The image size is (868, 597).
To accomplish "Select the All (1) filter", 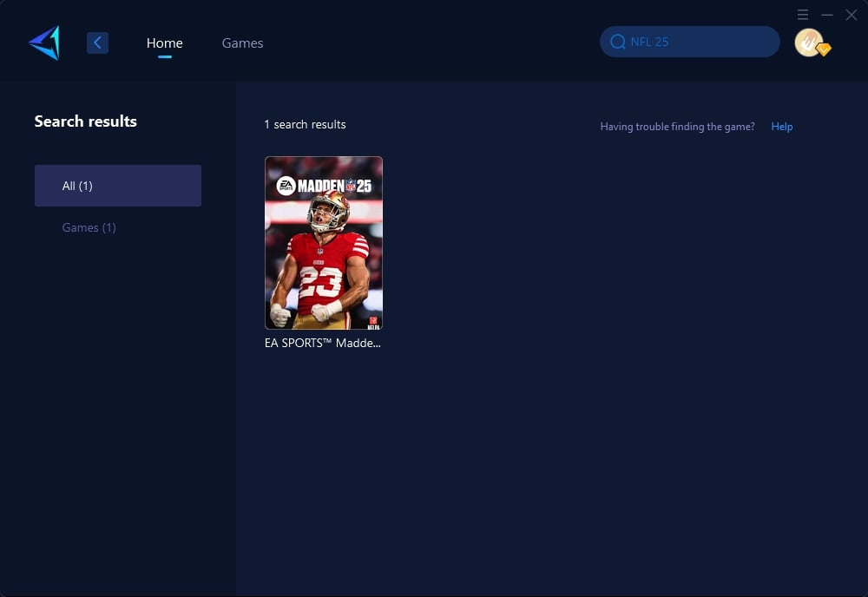I will pos(118,186).
